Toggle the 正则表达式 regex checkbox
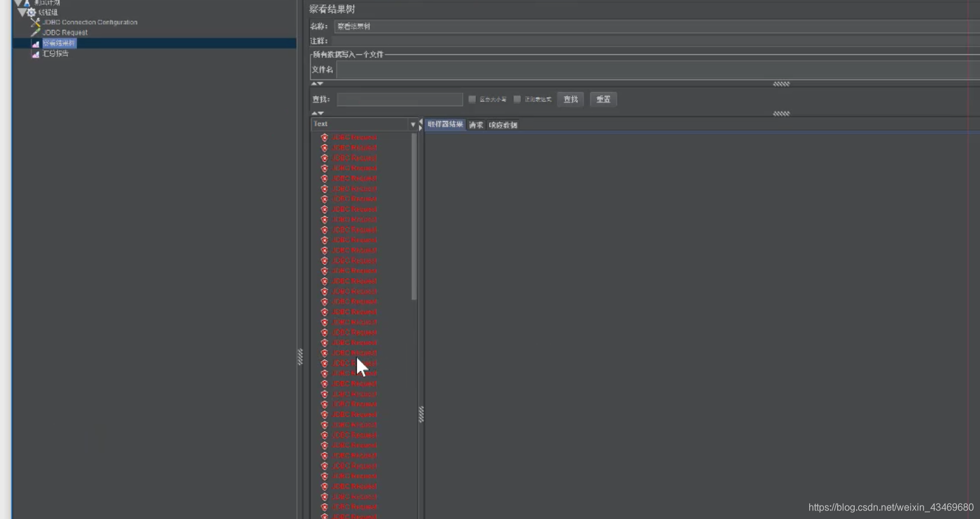Viewport: 980px width, 519px height. (x=517, y=99)
